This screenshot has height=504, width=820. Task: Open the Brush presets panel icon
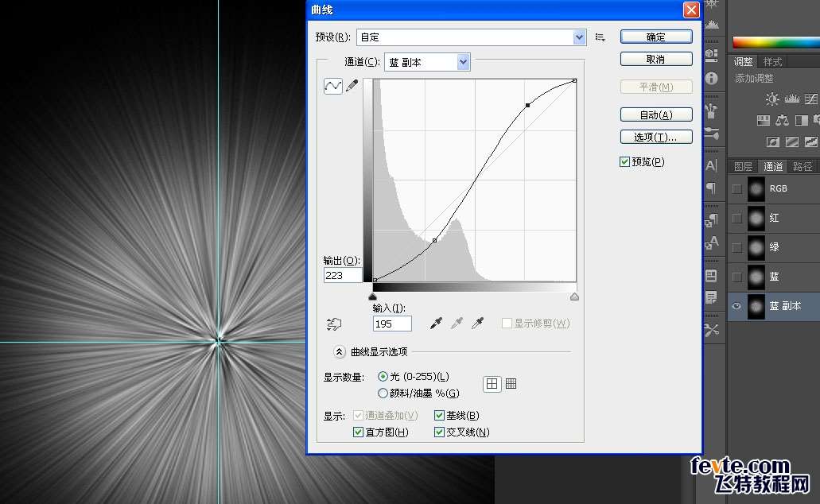[x=712, y=110]
